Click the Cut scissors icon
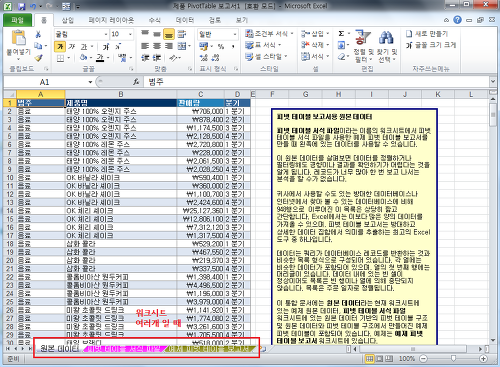 (38, 34)
